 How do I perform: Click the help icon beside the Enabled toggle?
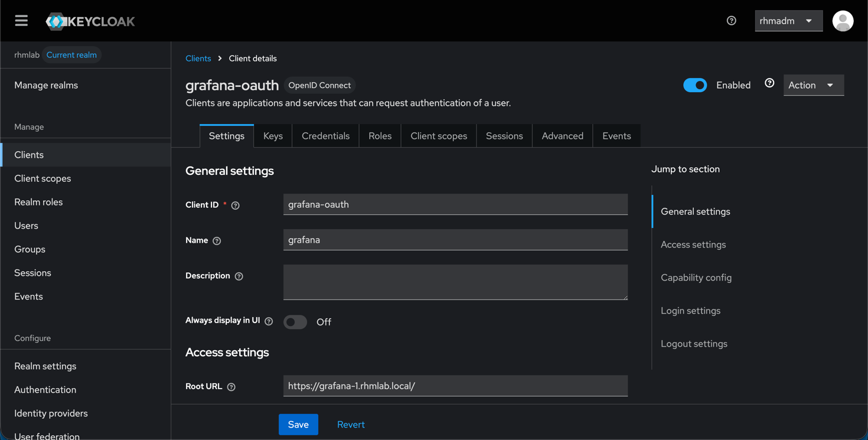769,84
